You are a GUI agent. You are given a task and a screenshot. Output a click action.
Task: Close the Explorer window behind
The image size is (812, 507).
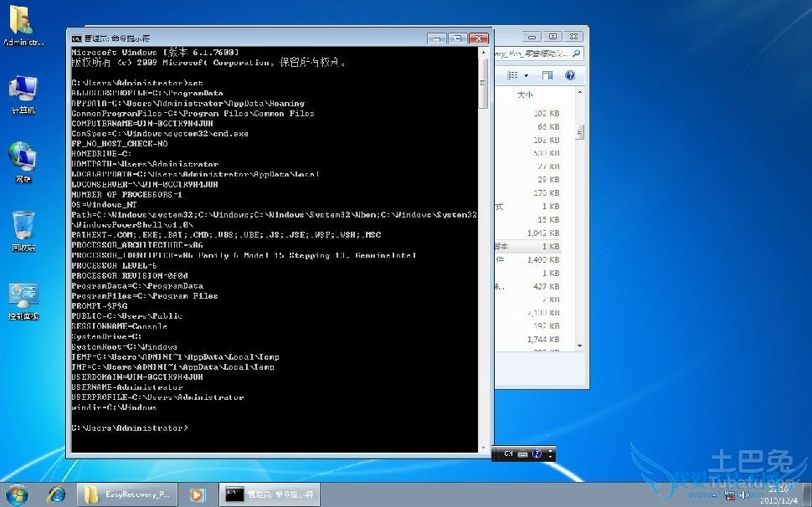[x=573, y=37]
